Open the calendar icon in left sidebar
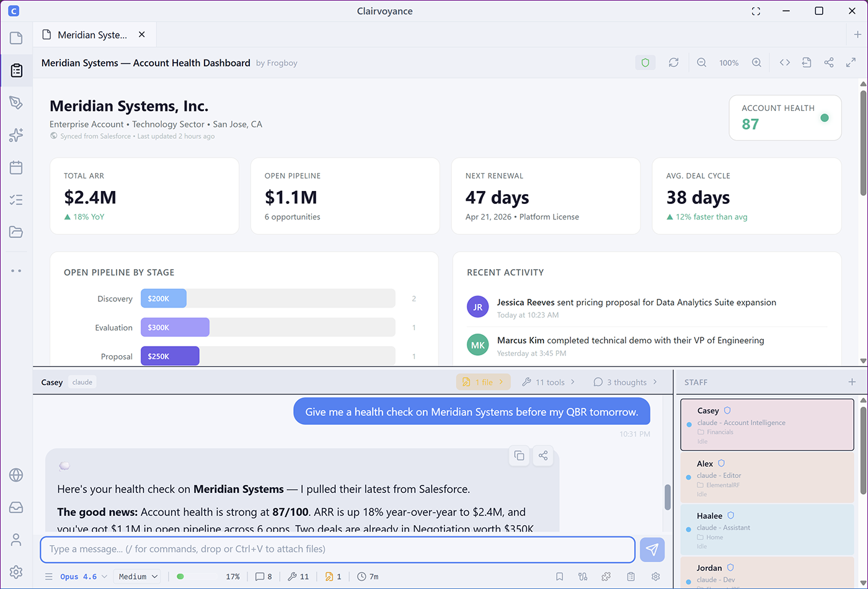Viewport: 868px width, 589px height. pyautogui.click(x=16, y=167)
